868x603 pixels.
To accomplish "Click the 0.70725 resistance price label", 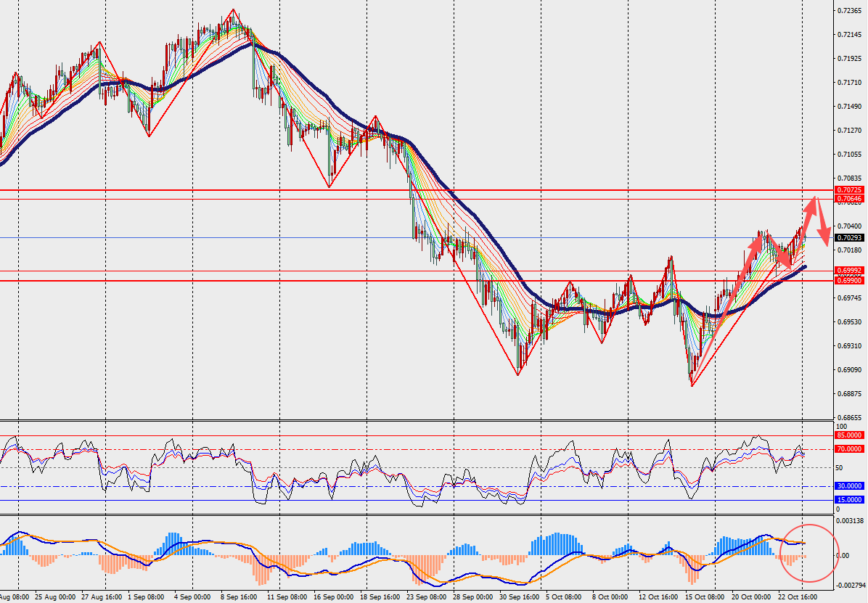I will 849,190.
